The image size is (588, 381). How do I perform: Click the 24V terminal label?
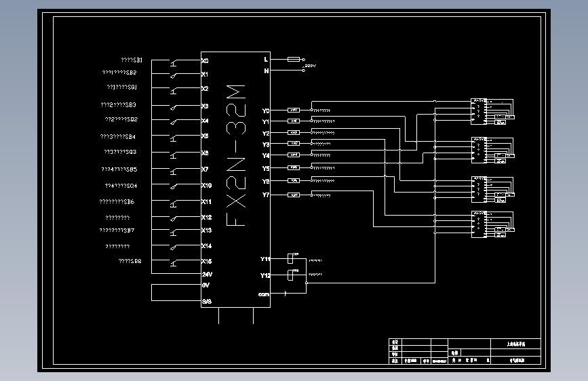coord(207,274)
